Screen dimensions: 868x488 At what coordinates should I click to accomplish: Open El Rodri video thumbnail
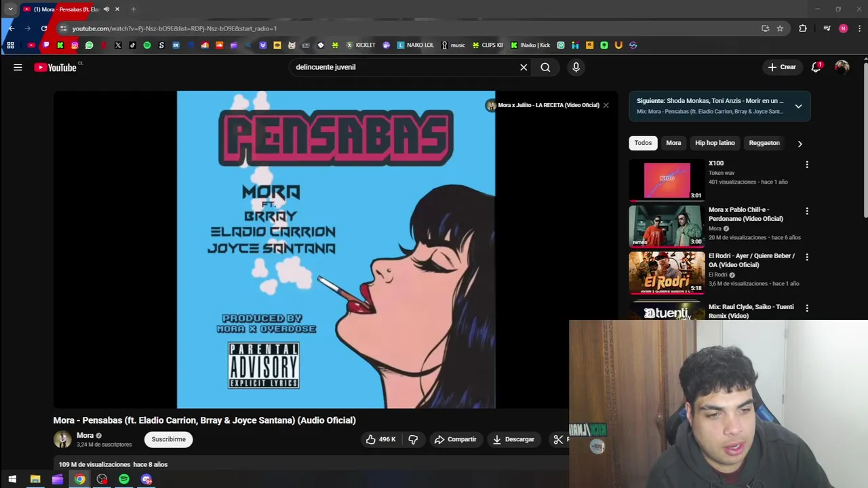point(667,272)
